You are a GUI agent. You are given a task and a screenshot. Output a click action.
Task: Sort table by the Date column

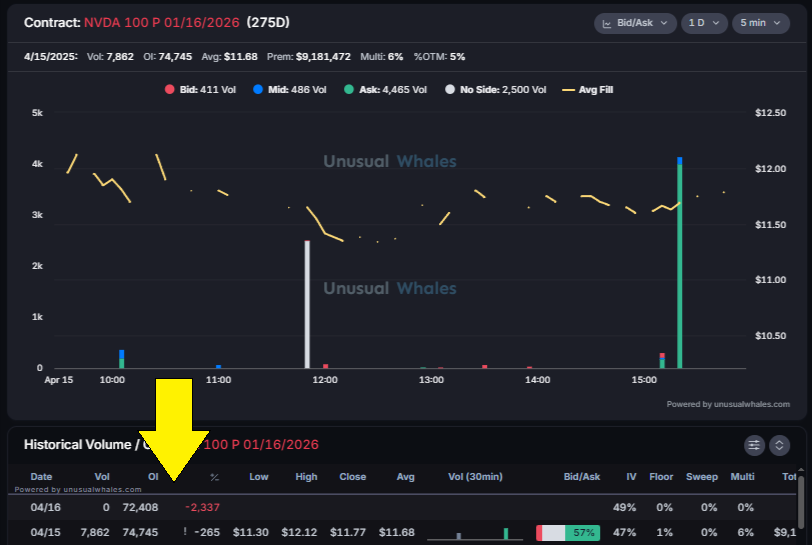click(41, 477)
